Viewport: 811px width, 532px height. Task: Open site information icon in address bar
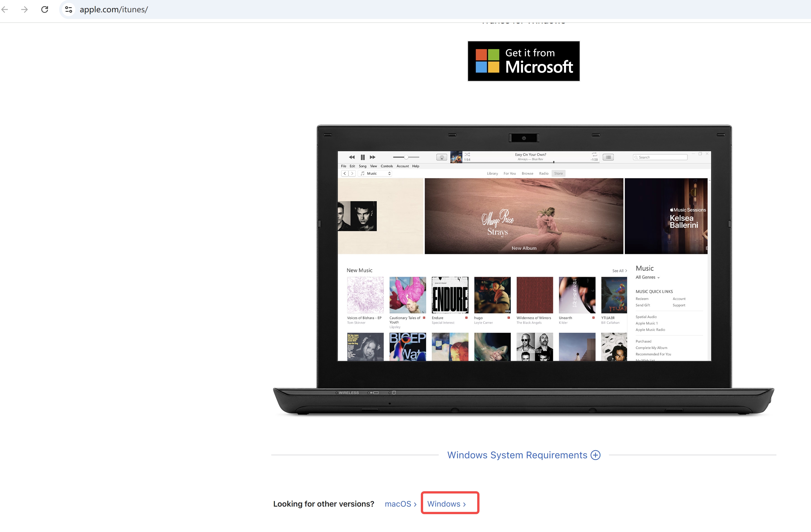click(x=68, y=9)
